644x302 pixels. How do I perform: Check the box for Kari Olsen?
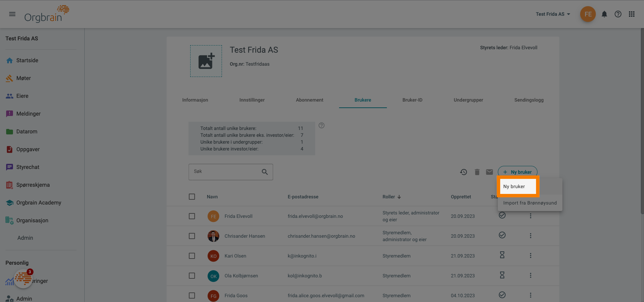(x=192, y=256)
